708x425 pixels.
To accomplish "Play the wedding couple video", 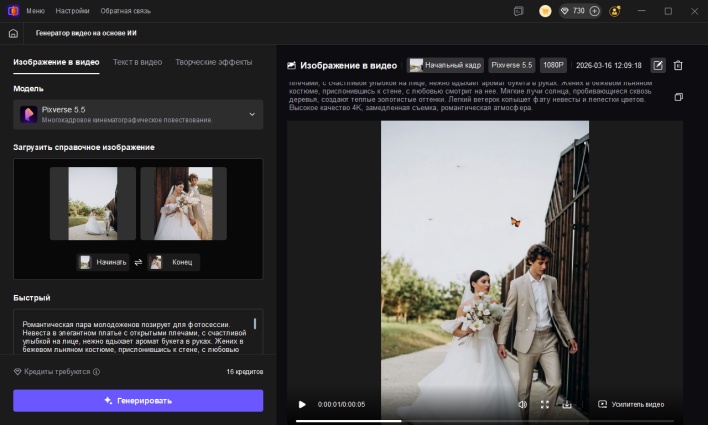I will tap(302, 404).
